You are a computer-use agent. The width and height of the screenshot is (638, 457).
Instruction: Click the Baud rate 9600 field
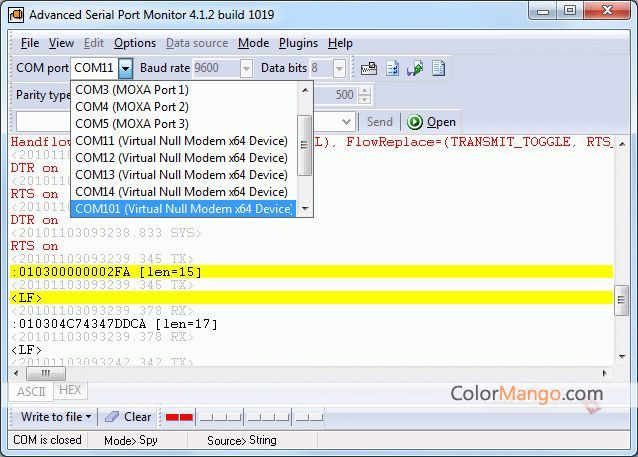point(216,68)
